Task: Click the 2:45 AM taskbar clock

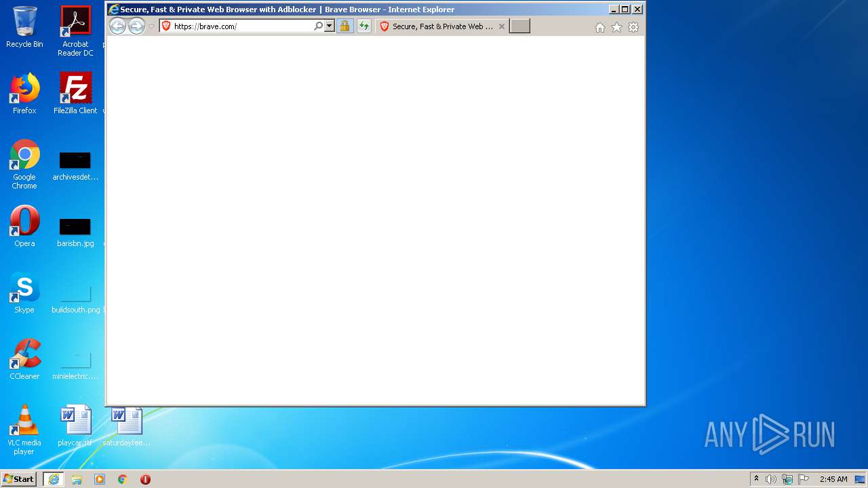Action: point(833,479)
